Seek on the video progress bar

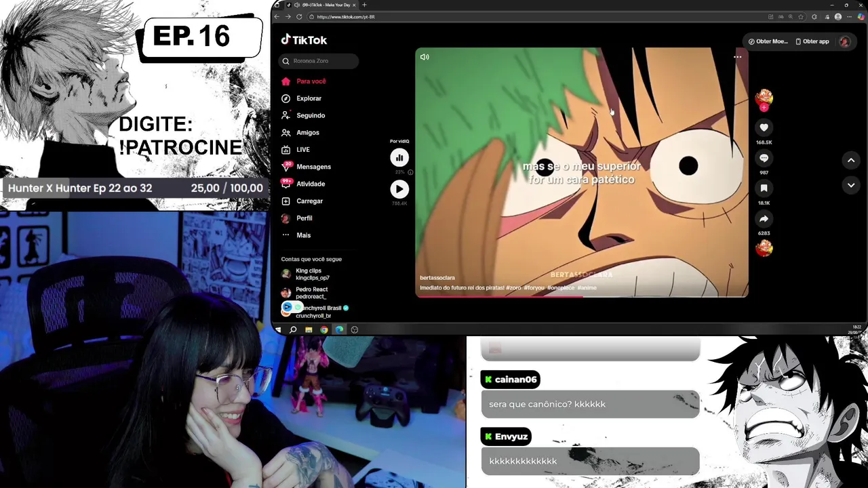pos(582,296)
